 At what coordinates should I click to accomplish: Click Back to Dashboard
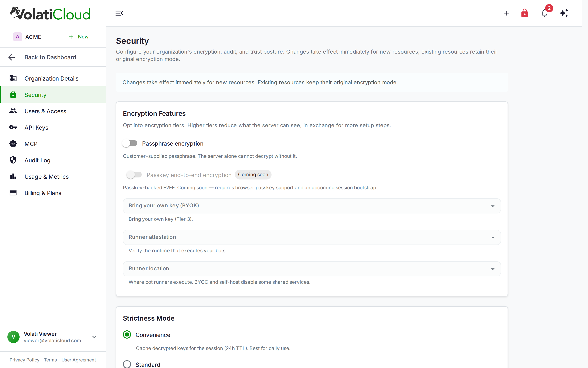(x=53, y=57)
